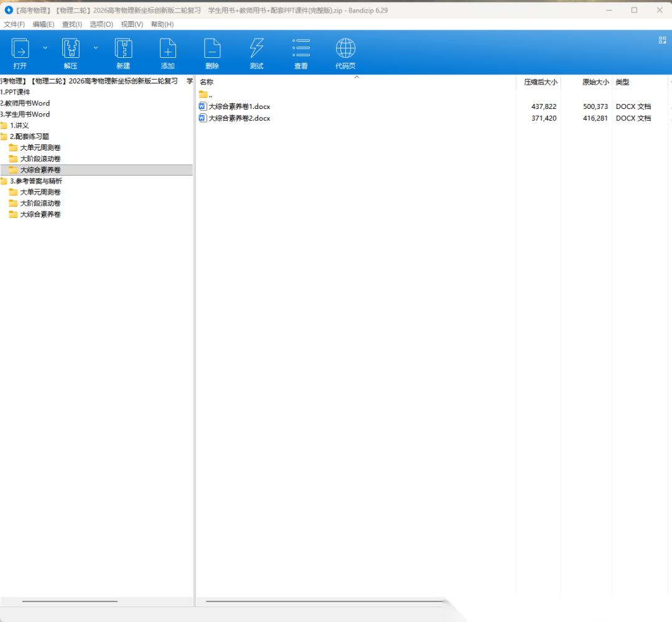Open the 文件(F) menu
Screen dimensions: 672x622
pyautogui.click(x=14, y=24)
